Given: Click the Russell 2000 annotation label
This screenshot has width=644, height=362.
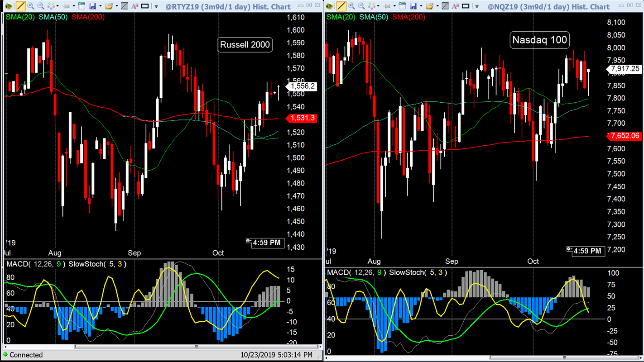Looking at the screenshot, I should coord(245,44).
